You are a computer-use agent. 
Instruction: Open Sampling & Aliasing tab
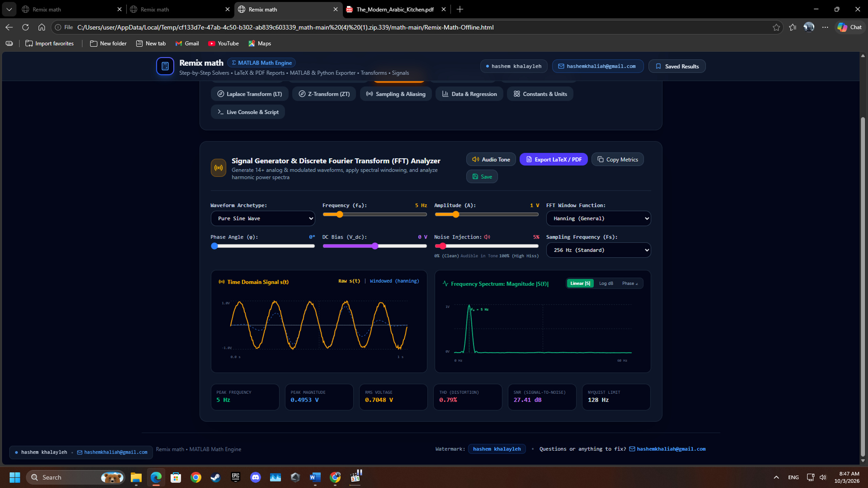pyautogui.click(x=396, y=94)
